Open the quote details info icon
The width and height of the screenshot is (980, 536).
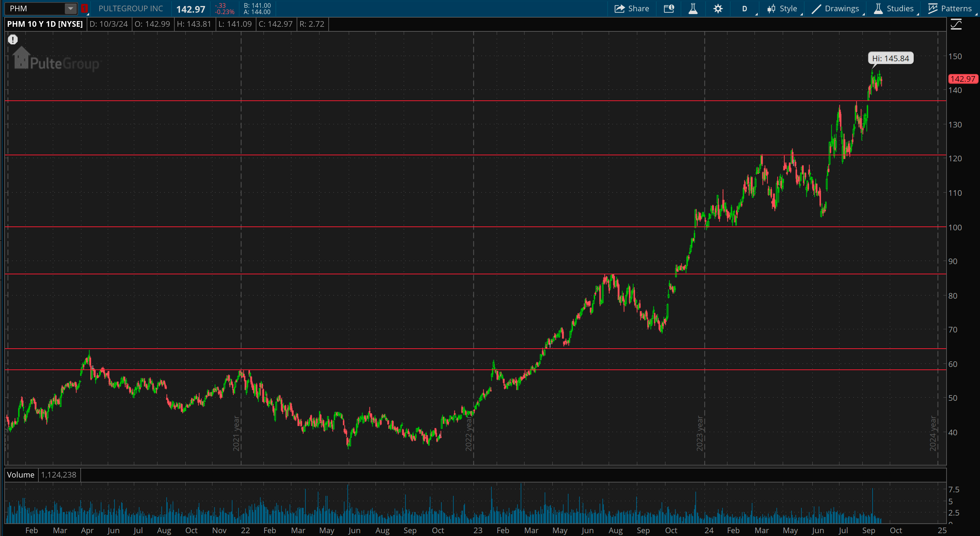click(x=669, y=8)
